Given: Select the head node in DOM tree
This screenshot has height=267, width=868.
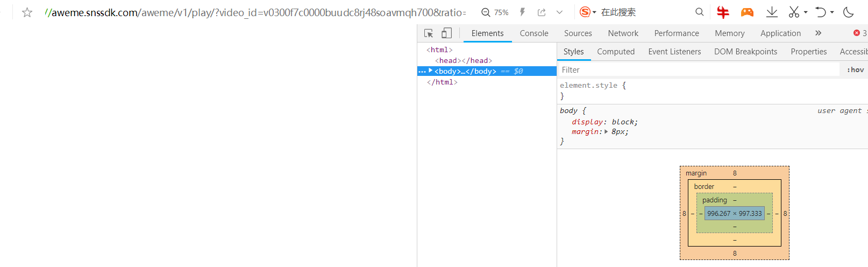Looking at the screenshot, I should coord(464,61).
